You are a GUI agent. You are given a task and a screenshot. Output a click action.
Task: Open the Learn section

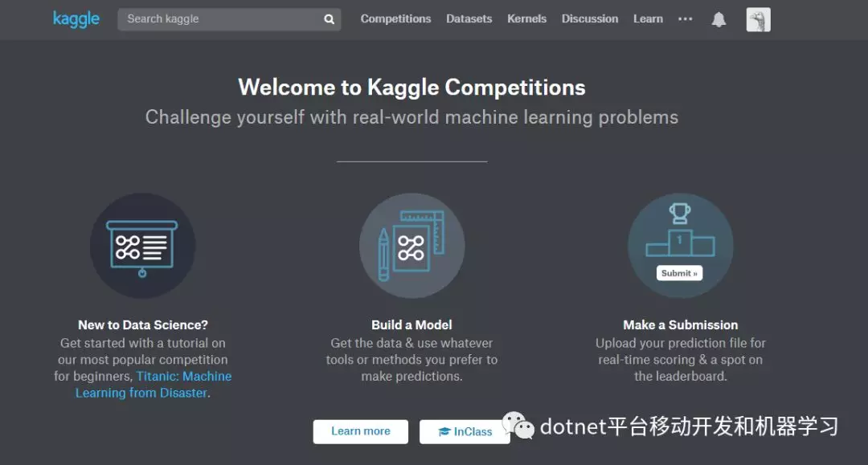(x=648, y=18)
